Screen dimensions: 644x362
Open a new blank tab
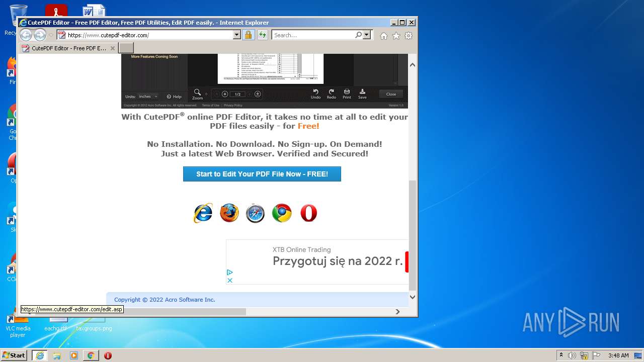click(126, 48)
